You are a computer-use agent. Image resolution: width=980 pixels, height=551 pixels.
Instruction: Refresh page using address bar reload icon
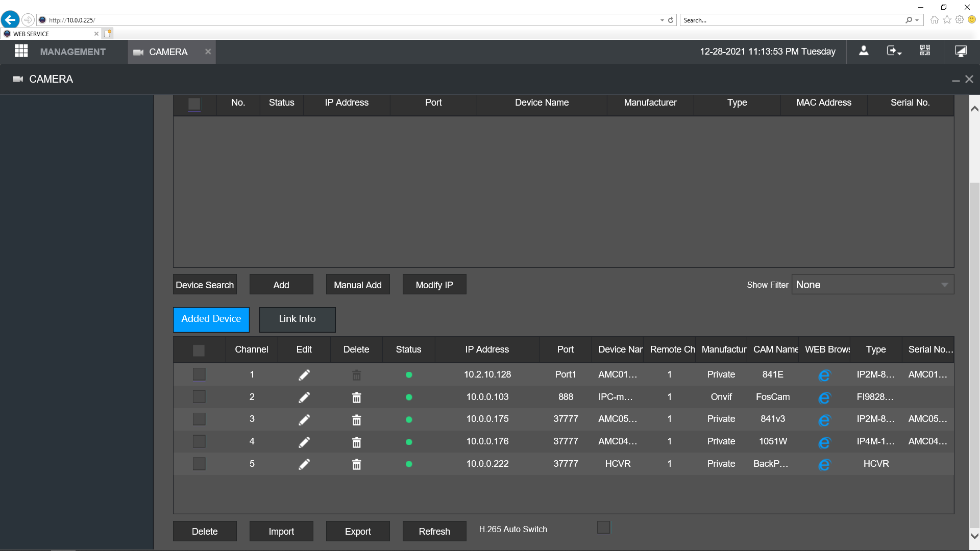tap(671, 20)
